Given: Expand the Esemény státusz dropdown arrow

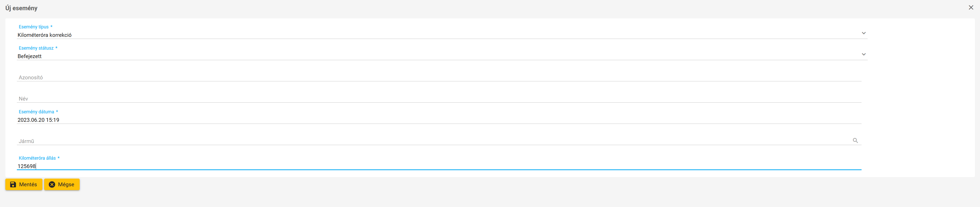Looking at the screenshot, I should [864, 55].
